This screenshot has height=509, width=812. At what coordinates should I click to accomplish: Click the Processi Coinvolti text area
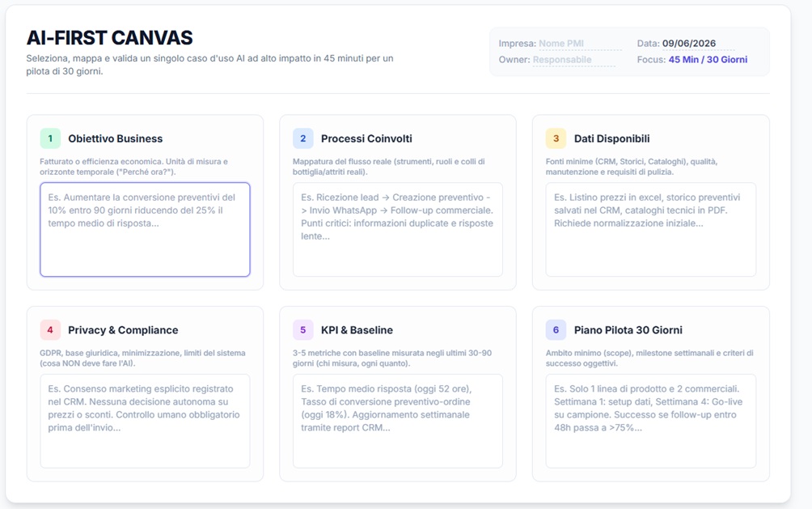(x=398, y=229)
